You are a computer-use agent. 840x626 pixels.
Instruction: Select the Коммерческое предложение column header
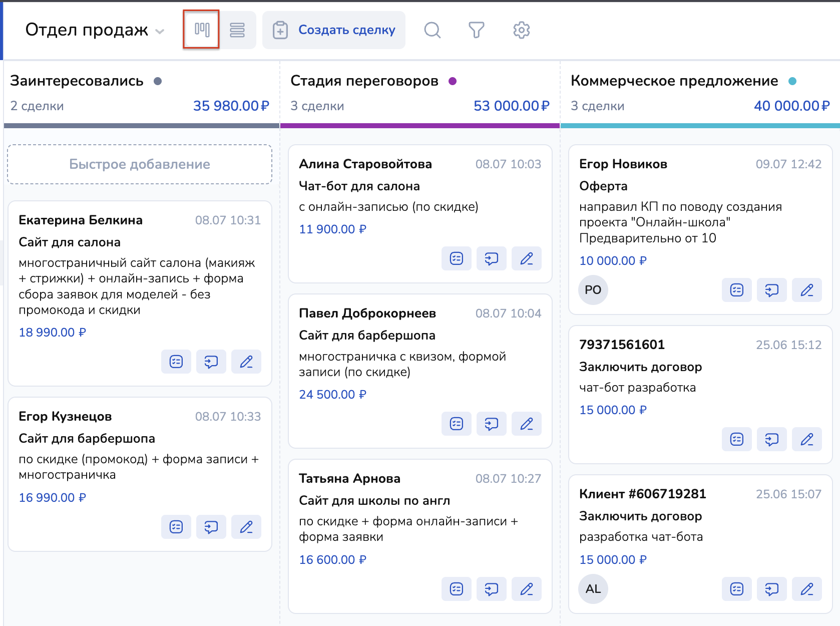click(674, 81)
